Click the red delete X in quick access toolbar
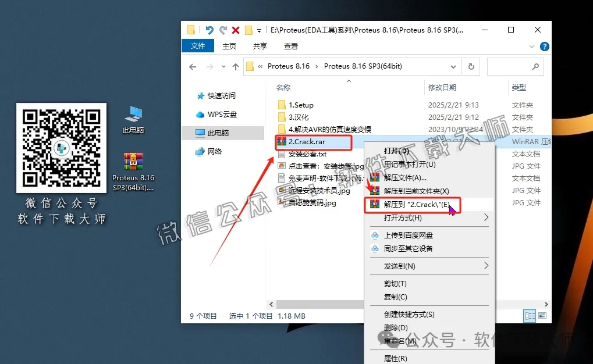Image resolution: width=593 pixels, height=364 pixels. pyautogui.click(x=235, y=29)
